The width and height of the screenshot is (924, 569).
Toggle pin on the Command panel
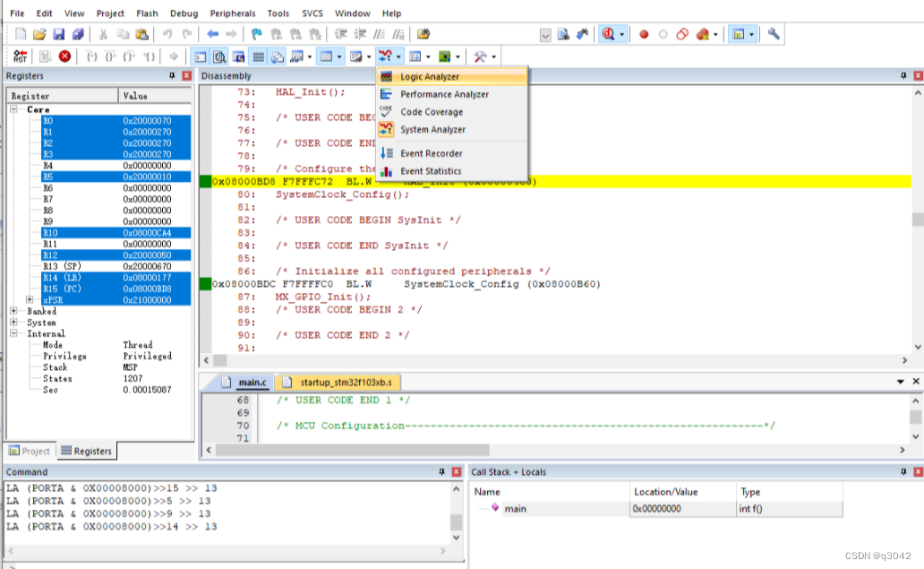[441, 471]
